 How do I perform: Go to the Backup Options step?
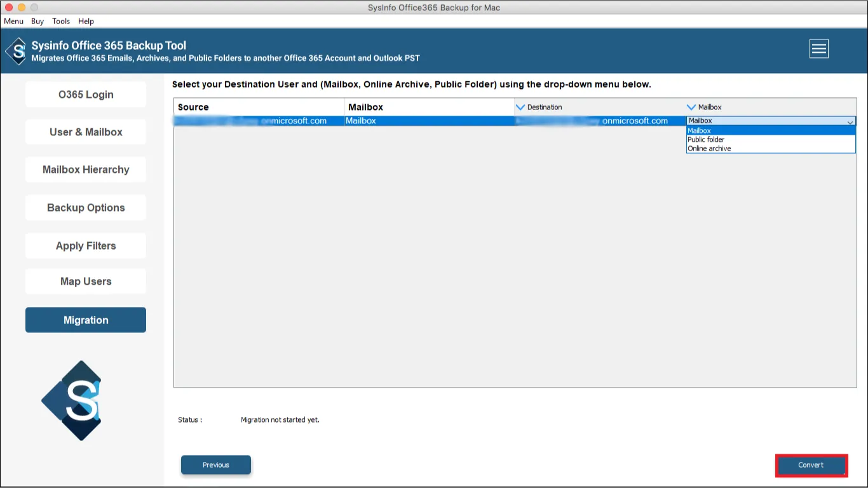(x=86, y=208)
